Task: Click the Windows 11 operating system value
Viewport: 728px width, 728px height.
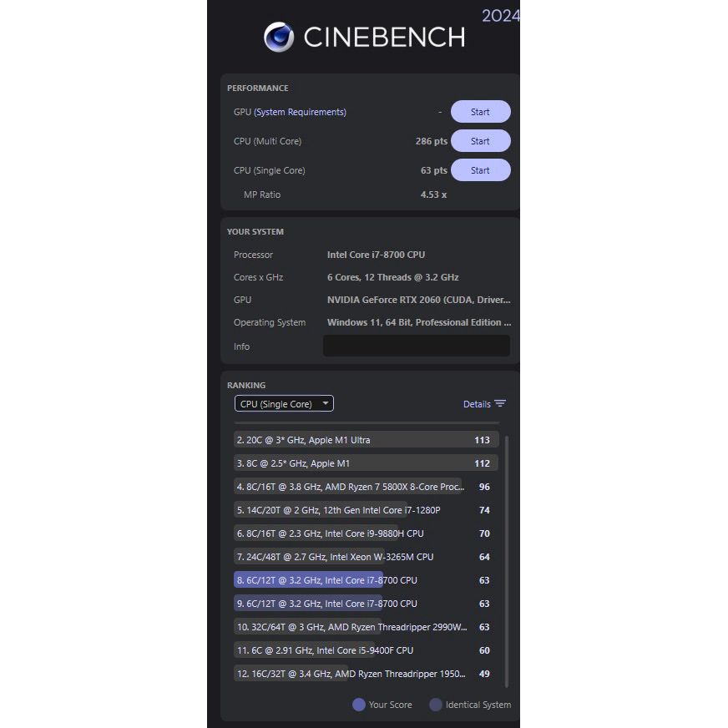Action: [x=419, y=322]
